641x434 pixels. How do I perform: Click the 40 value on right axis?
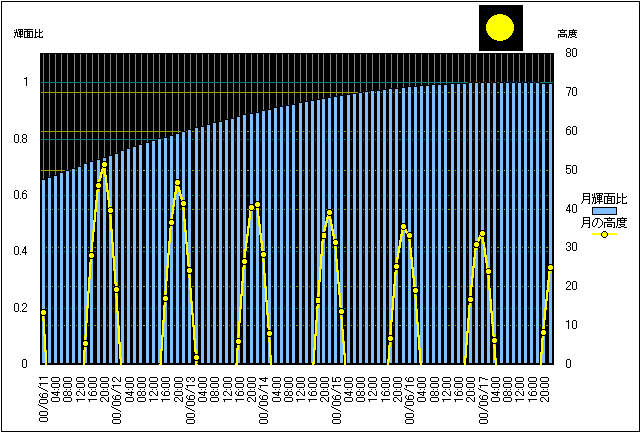[570, 209]
